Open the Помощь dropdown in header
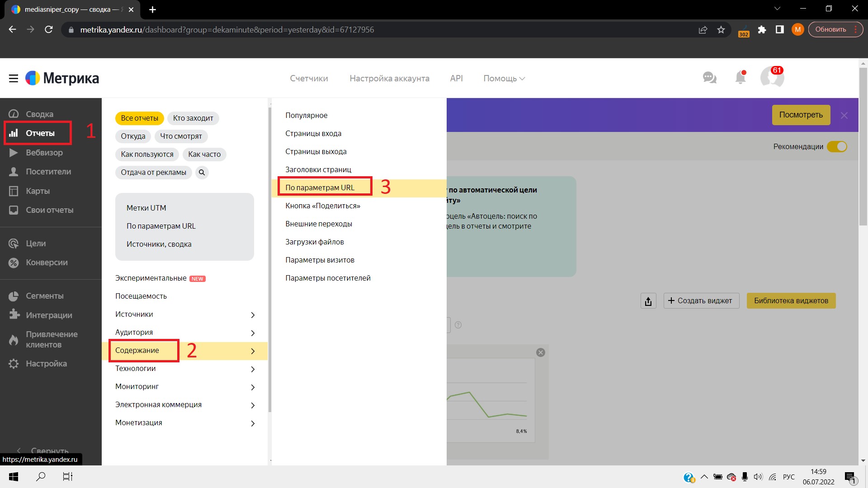 [x=504, y=79]
